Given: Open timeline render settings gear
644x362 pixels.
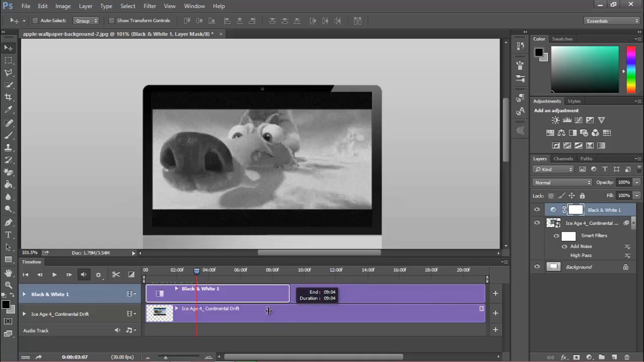Looking at the screenshot, I should [99, 275].
